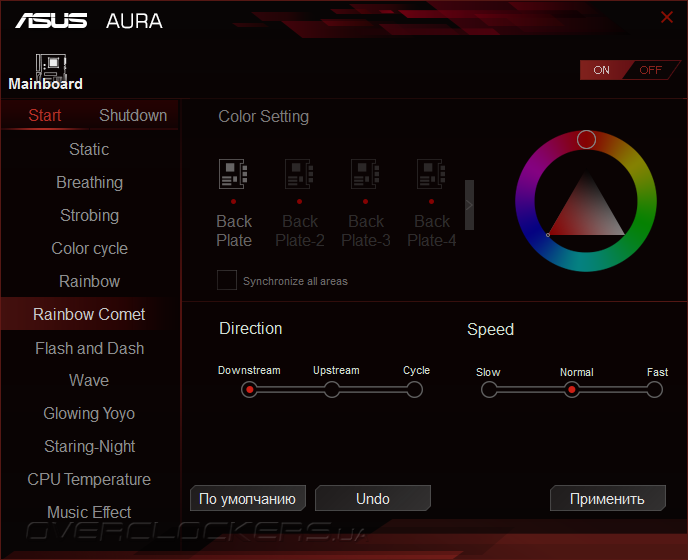Set direction to Upstream

point(332,390)
